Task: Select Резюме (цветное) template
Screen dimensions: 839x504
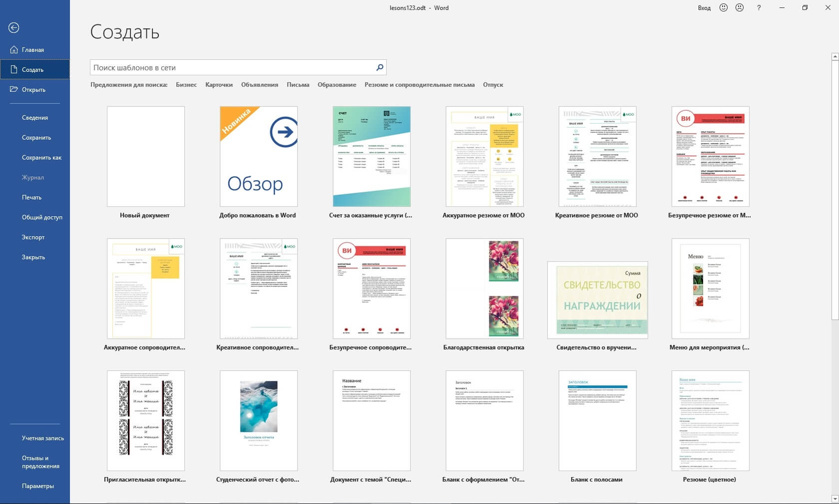Action: point(710,421)
